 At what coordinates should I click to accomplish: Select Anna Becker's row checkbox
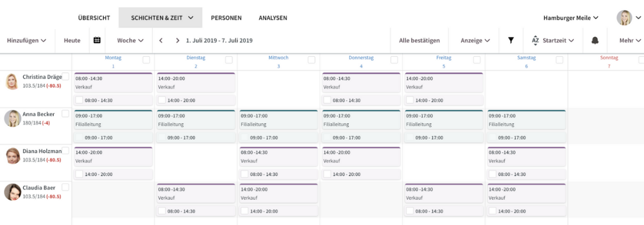(65, 114)
